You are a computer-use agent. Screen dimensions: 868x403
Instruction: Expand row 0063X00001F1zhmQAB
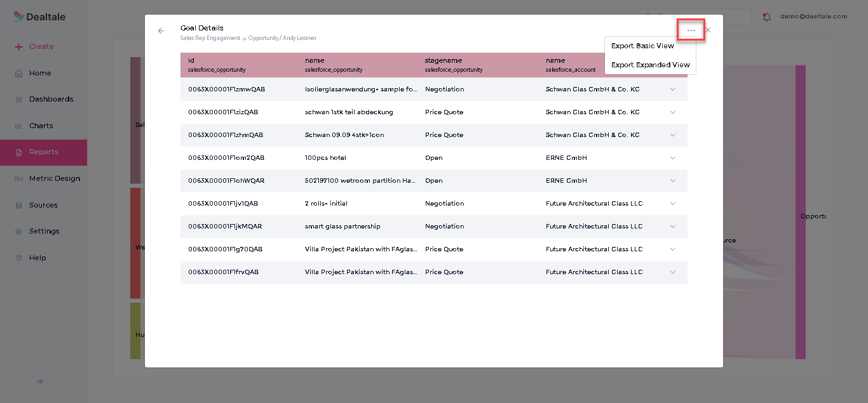pyautogui.click(x=673, y=135)
